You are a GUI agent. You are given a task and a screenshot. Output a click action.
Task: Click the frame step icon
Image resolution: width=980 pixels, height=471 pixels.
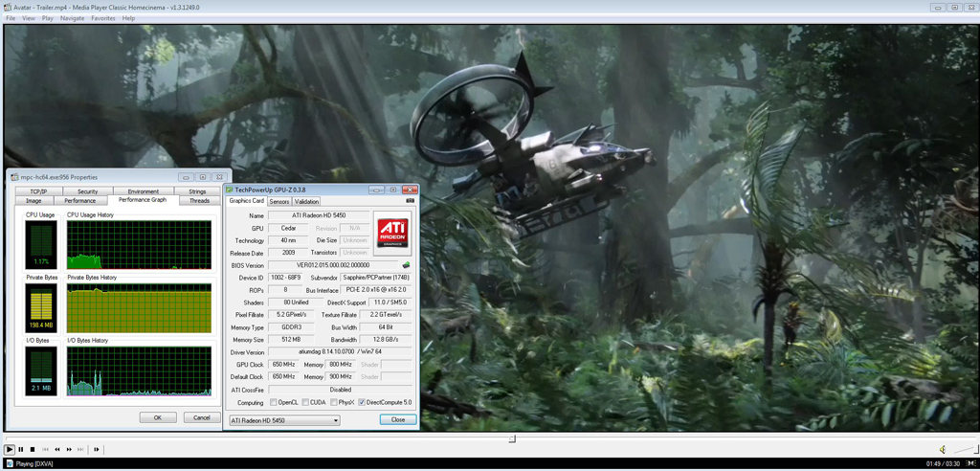click(96, 449)
